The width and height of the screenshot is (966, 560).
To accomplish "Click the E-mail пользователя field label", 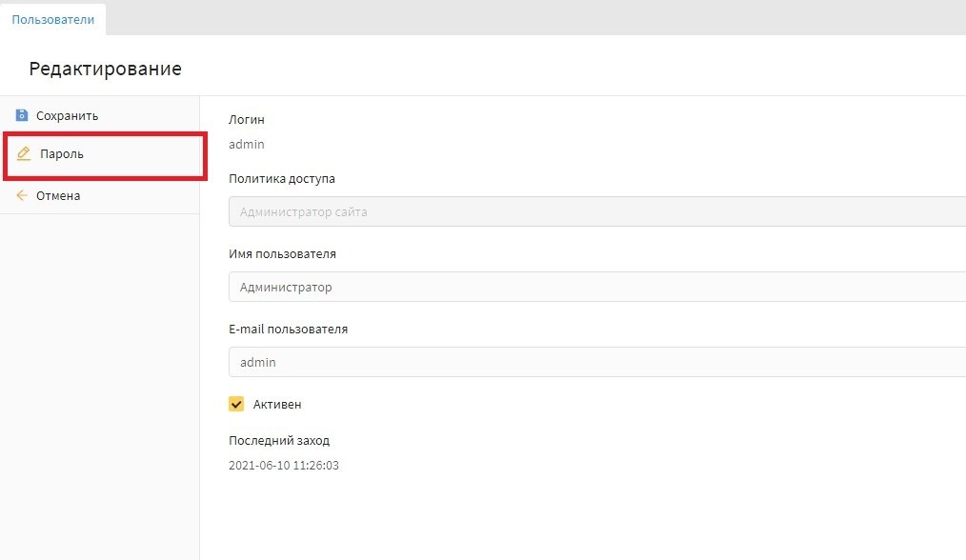I will pyautogui.click(x=288, y=330).
